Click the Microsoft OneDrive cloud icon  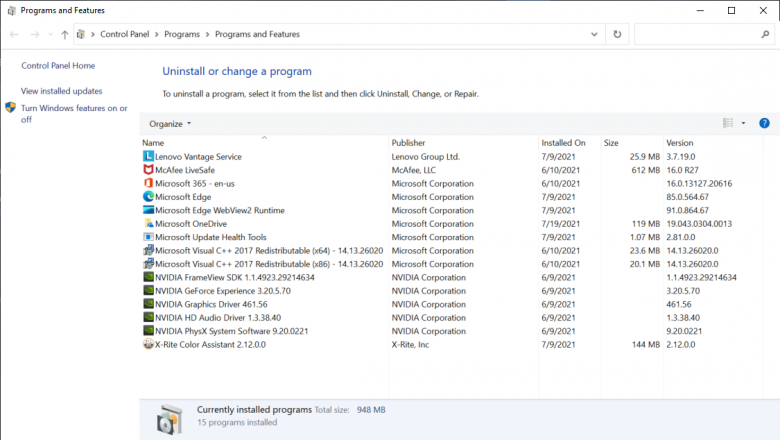(x=148, y=224)
